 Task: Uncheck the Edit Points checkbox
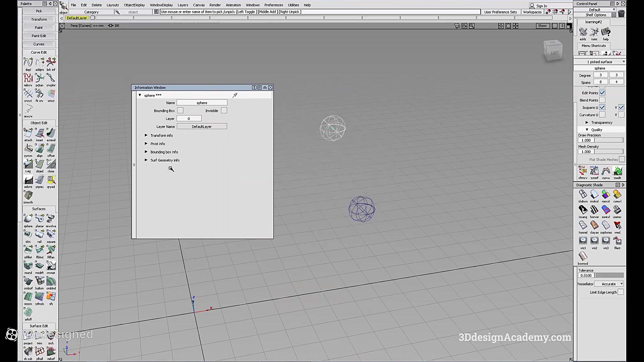point(603,93)
